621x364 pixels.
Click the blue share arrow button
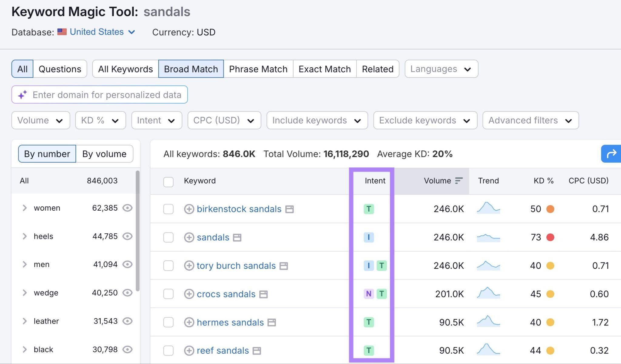(611, 154)
